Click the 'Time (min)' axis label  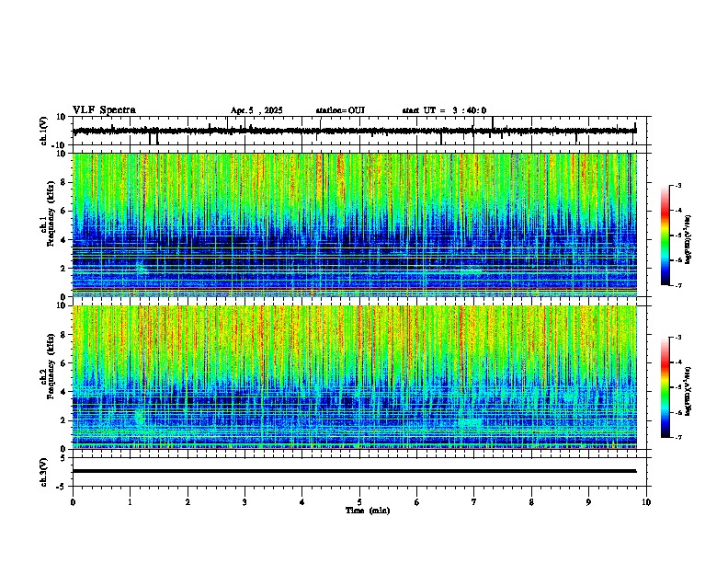pyautogui.click(x=368, y=511)
